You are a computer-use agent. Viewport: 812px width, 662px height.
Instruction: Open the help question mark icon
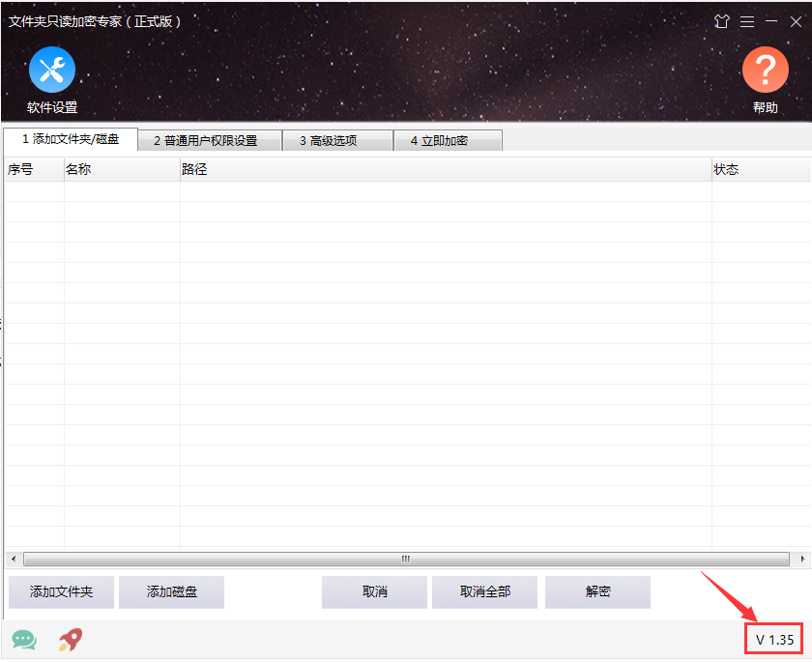click(765, 70)
